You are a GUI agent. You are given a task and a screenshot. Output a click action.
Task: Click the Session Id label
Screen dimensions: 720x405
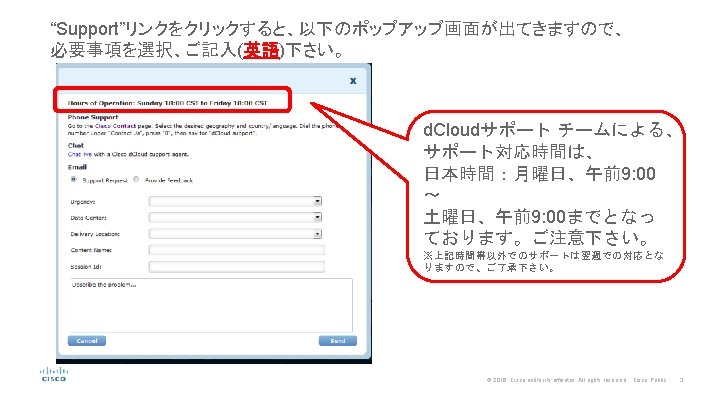point(86,267)
